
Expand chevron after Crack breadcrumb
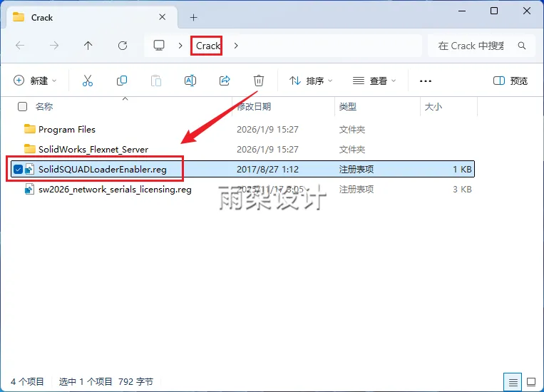(236, 46)
